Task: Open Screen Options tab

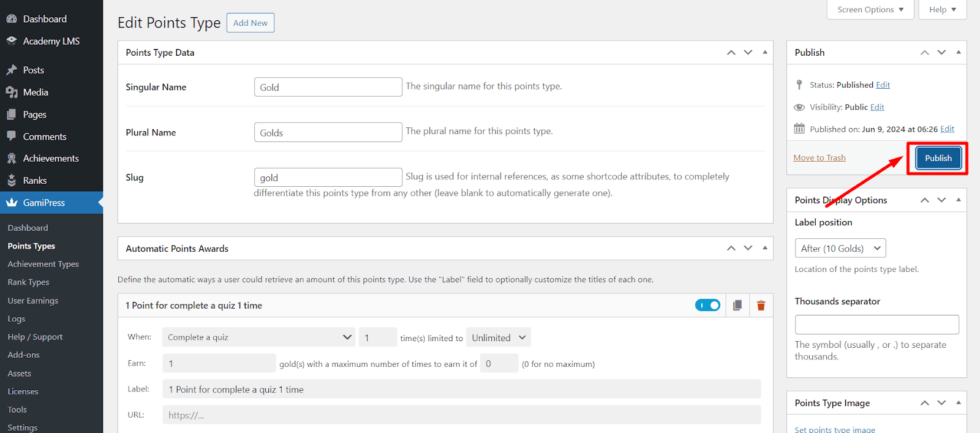Action: pyautogui.click(x=870, y=10)
